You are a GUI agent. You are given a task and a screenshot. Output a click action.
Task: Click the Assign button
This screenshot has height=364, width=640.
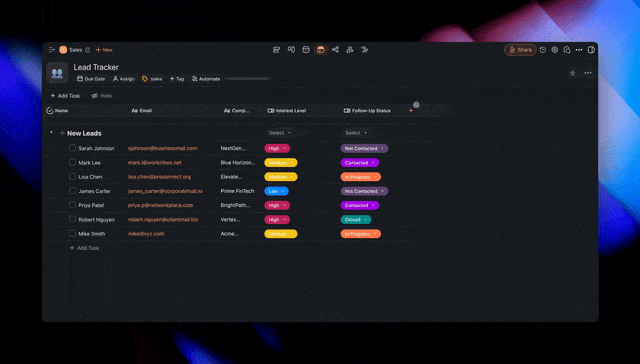coord(124,79)
